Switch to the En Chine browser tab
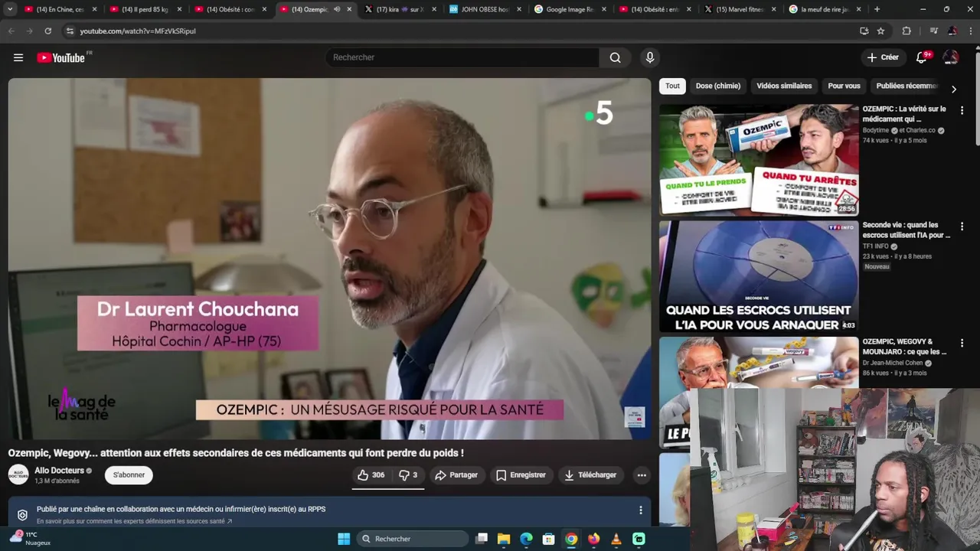The height and width of the screenshot is (551, 980). coord(60,9)
